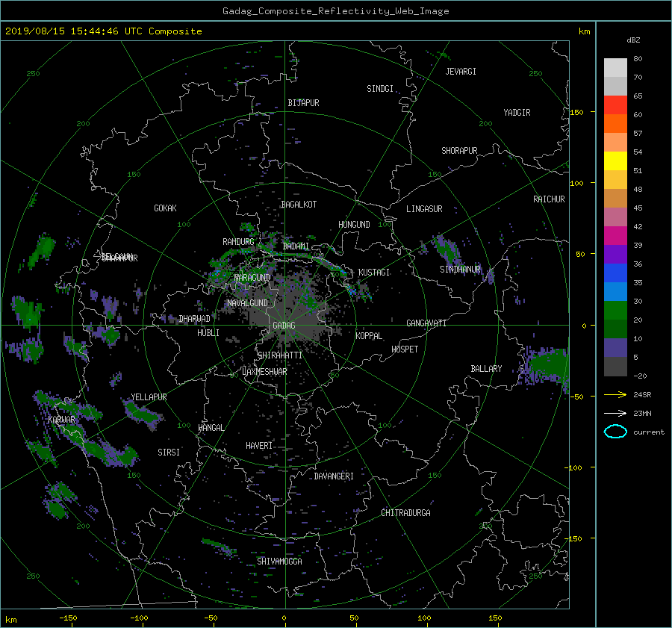The image size is (672, 628).
Task: Click the RAMDURG city label
Action: point(238,242)
